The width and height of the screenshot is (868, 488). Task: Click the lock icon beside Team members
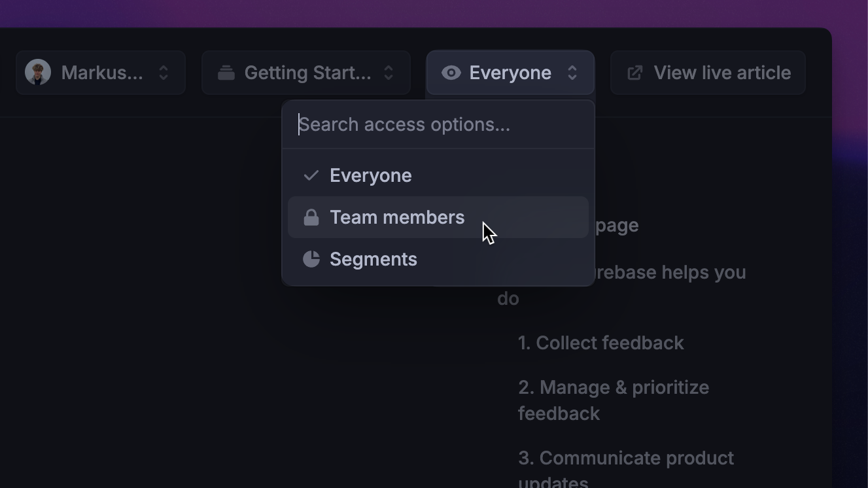click(x=311, y=217)
